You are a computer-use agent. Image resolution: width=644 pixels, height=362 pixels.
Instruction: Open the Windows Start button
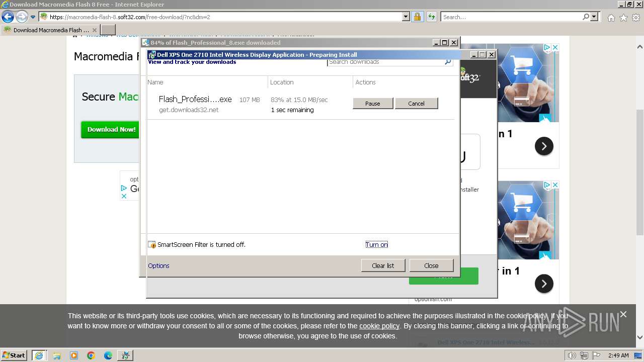14,355
